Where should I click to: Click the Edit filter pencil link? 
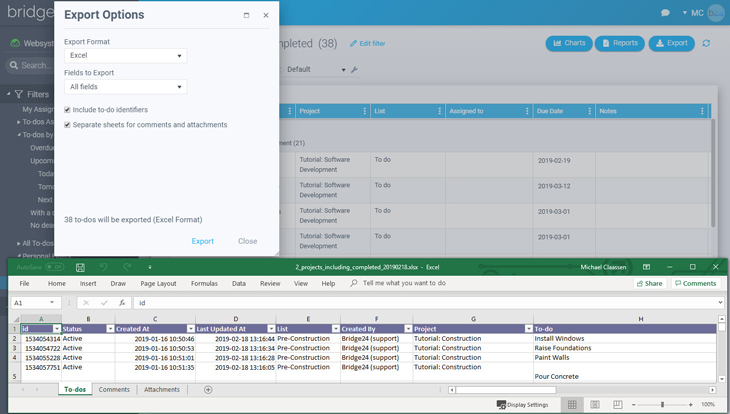click(x=368, y=43)
